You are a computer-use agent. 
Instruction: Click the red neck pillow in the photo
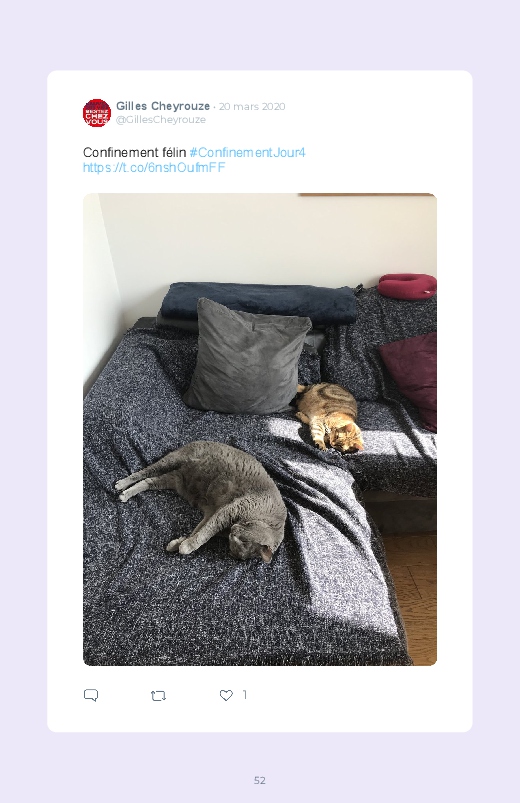407,285
